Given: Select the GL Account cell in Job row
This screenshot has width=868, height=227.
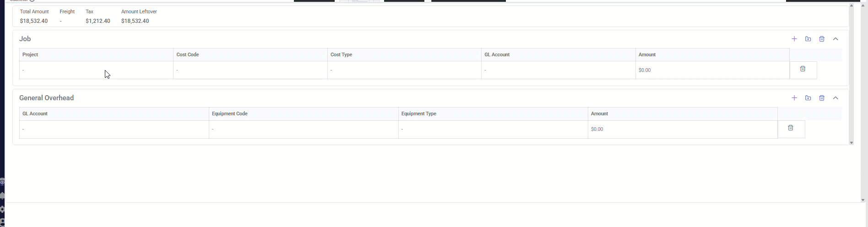Looking at the screenshot, I should (559, 70).
